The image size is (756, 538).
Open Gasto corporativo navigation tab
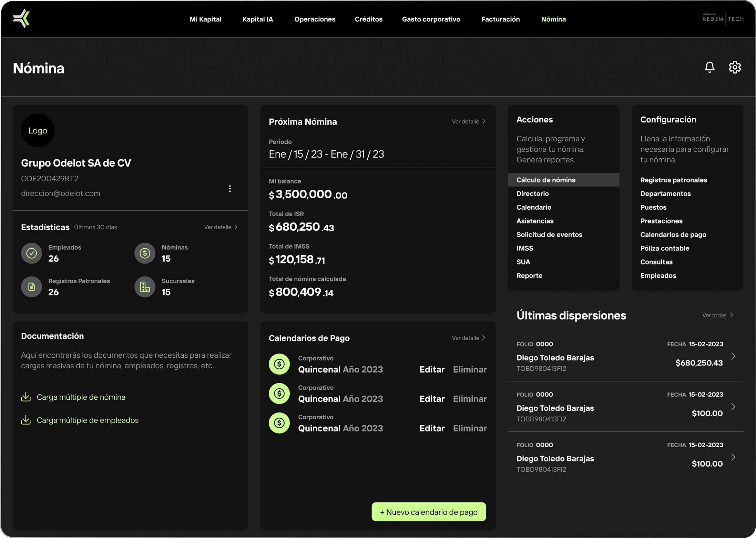pyautogui.click(x=431, y=19)
